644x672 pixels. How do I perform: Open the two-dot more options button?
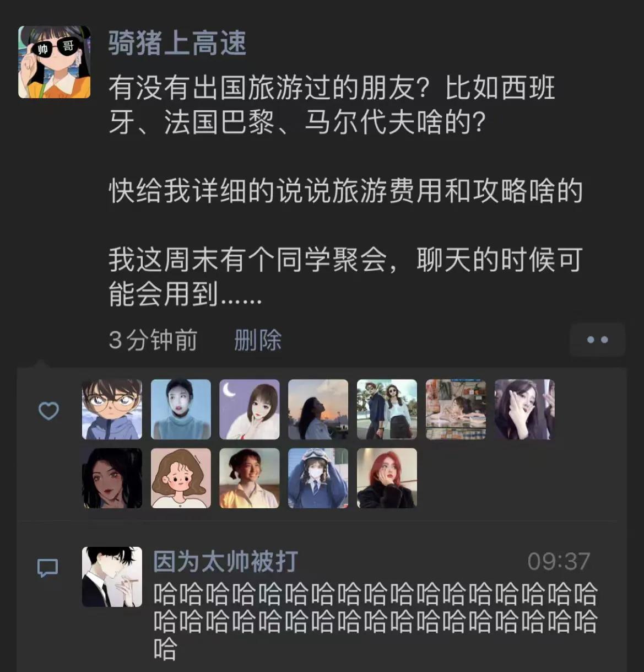coord(597,340)
